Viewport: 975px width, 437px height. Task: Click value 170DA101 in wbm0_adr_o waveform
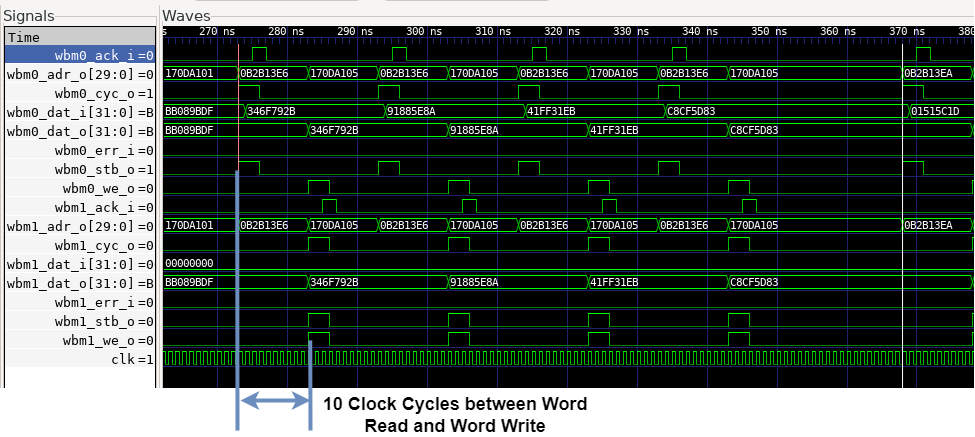click(x=190, y=73)
